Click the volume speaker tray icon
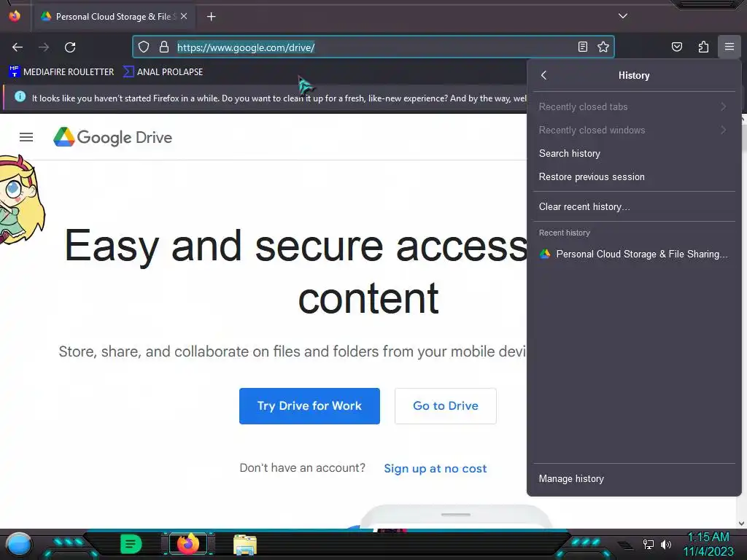This screenshot has height=560, width=747. pos(665,544)
